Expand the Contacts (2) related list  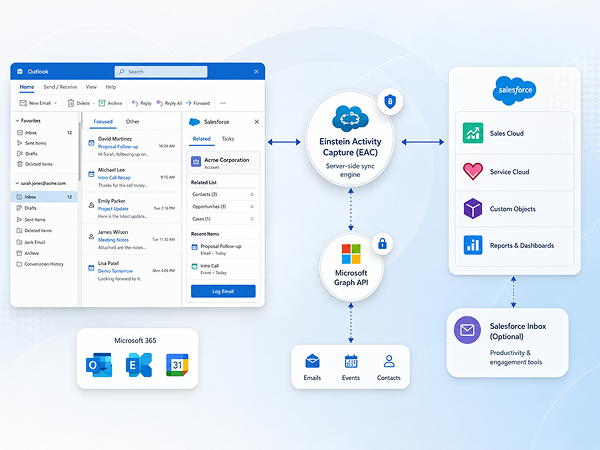(223, 194)
